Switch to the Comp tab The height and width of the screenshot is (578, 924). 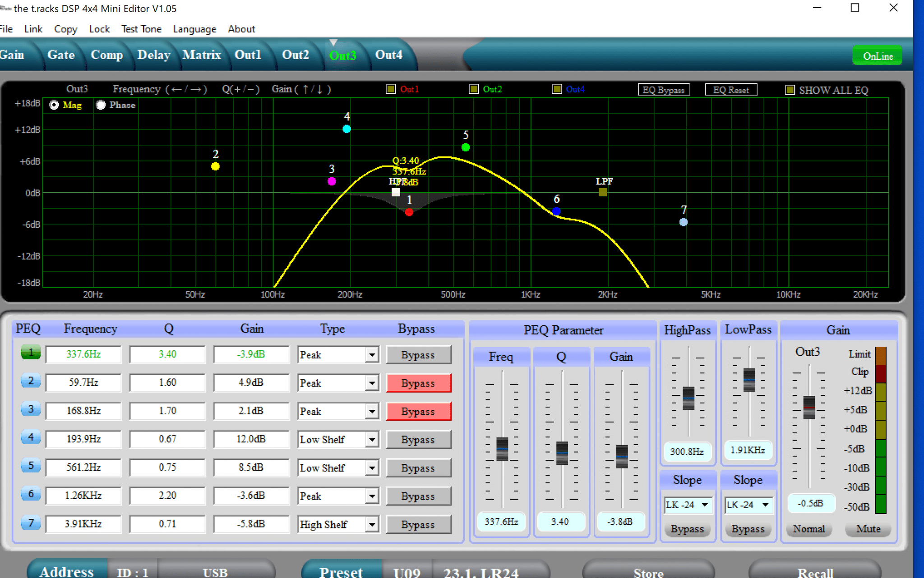[x=107, y=55]
